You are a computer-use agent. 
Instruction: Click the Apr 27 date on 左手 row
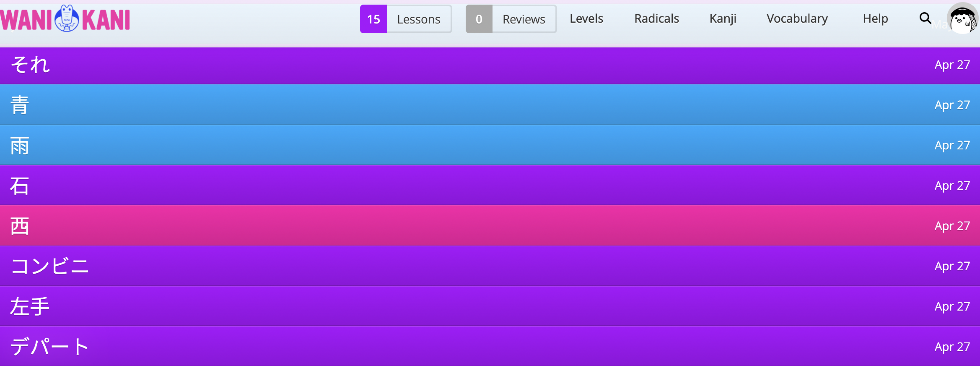(x=952, y=306)
